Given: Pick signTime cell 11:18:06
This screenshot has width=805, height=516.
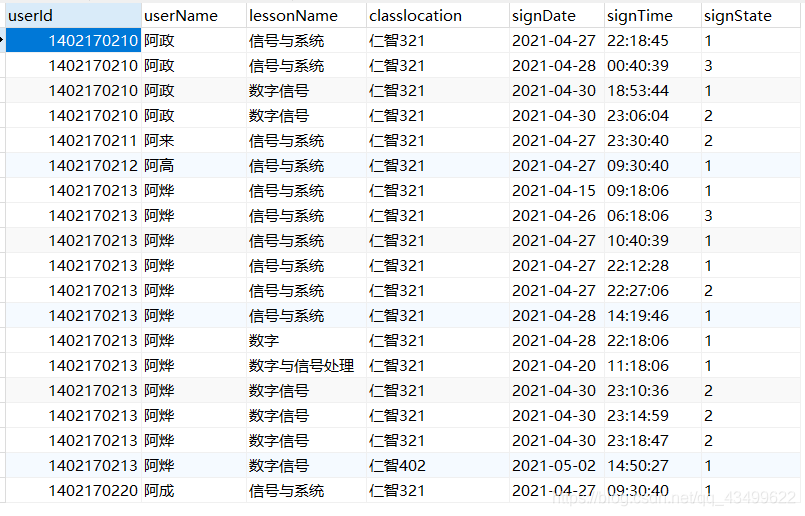Looking at the screenshot, I should tap(653, 366).
